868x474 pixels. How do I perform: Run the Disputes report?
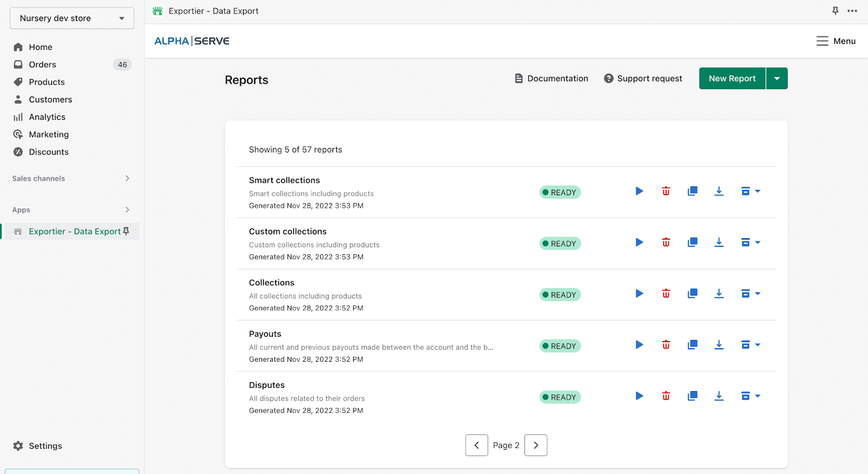pos(639,396)
